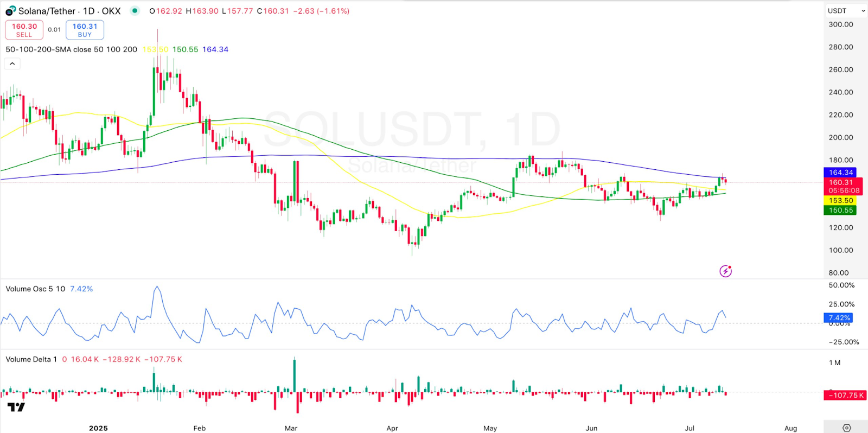Click the change value −2.63 (−1.61%)

pyautogui.click(x=321, y=11)
